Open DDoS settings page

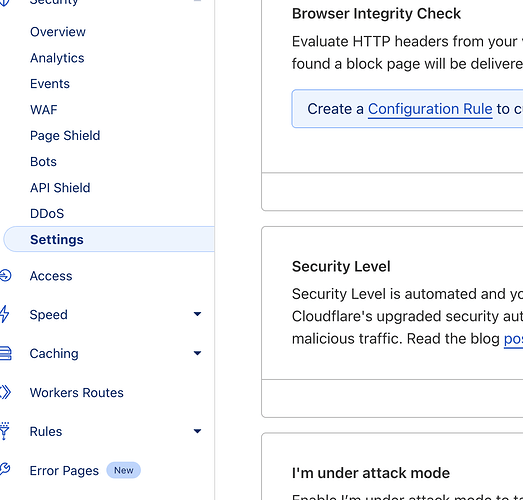[x=47, y=213]
